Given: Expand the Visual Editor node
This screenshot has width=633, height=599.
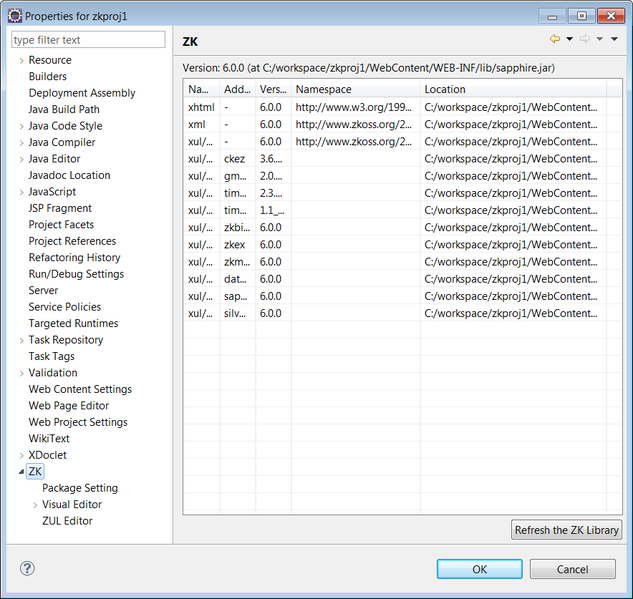Looking at the screenshot, I should (35, 505).
